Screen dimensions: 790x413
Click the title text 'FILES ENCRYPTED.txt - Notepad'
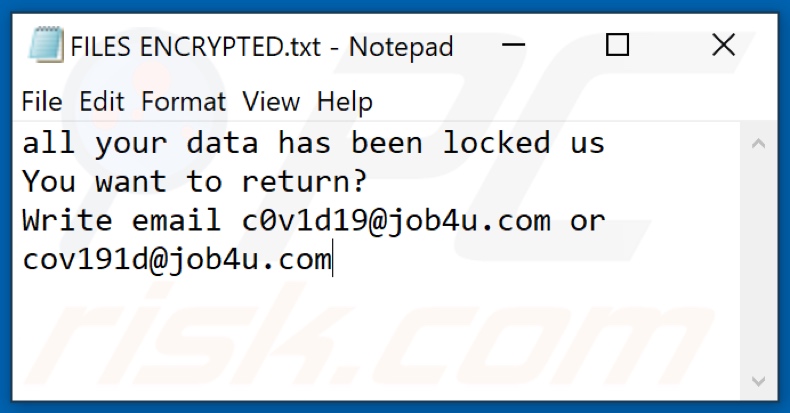(260, 46)
